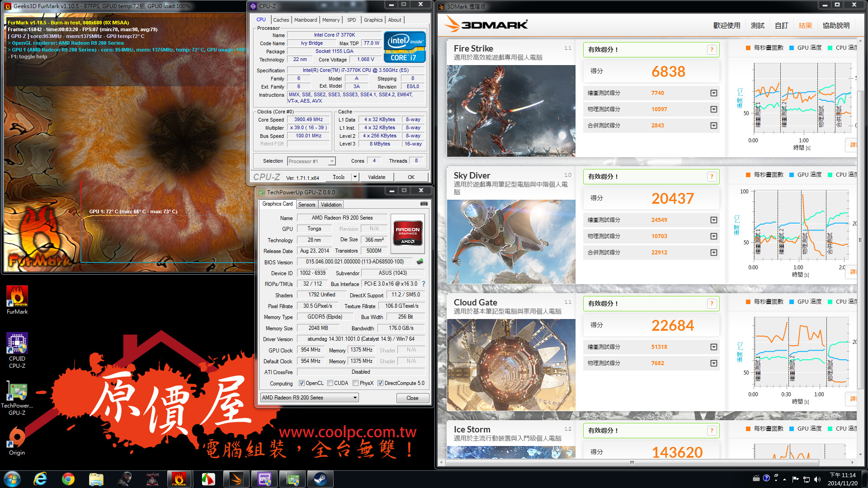This screenshot has width=868, height=488.
Task: Launch Internet Explorer from taskbar
Action: [40, 479]
